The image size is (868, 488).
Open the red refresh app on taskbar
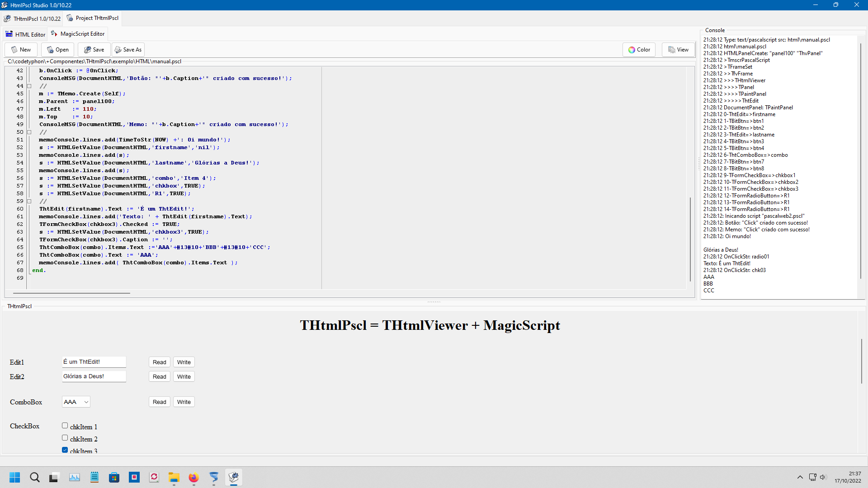coord(154,478)
